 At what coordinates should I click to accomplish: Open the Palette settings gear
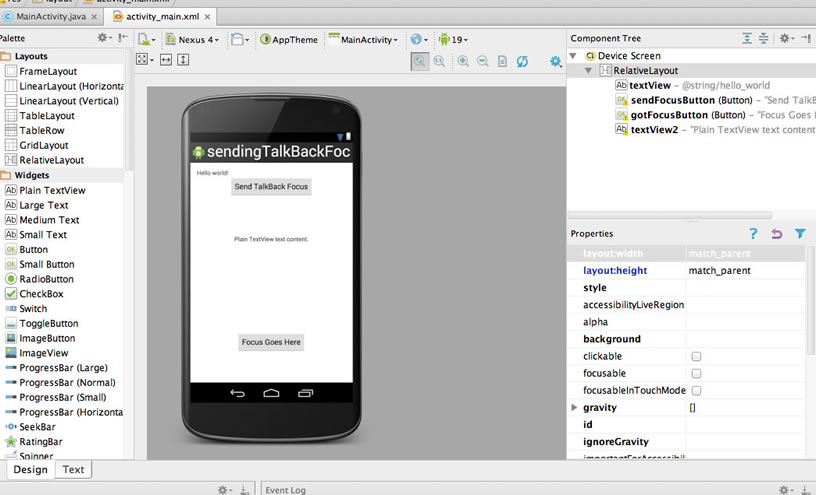[x=104, y=37]
